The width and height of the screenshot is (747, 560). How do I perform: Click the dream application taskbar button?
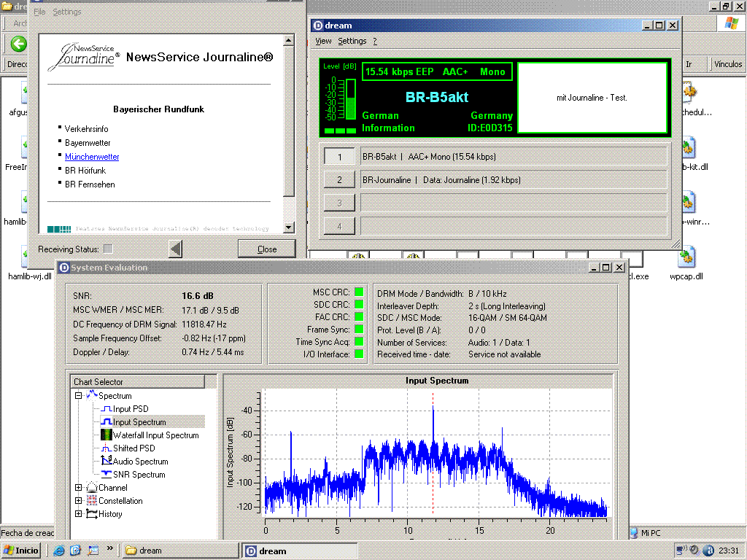tap(300, 551)
